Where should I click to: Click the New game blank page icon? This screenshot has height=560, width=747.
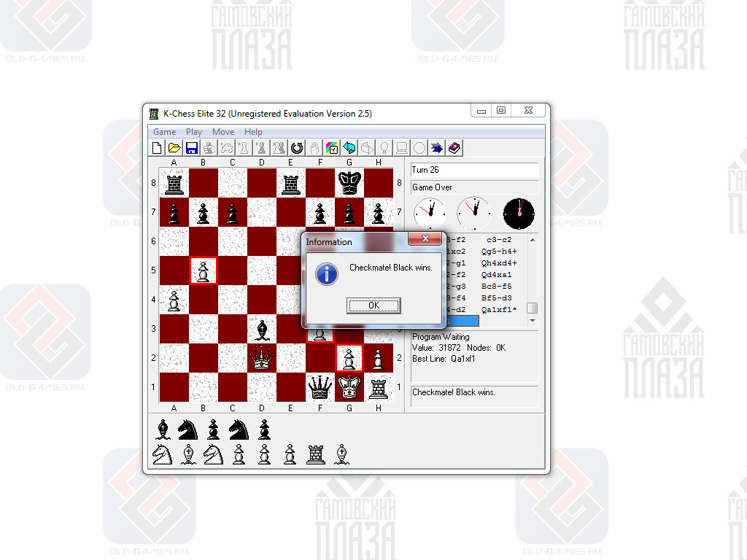click(x=157, y=148)
